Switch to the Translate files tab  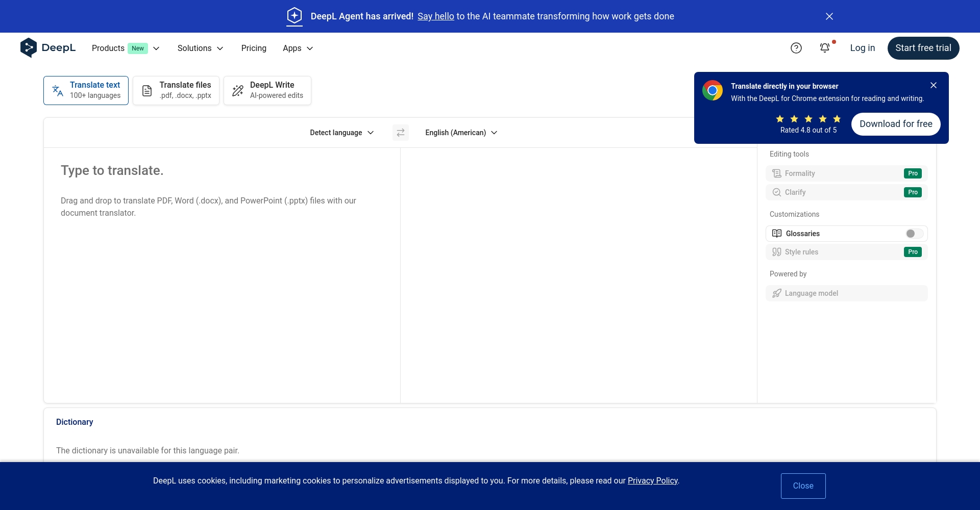coord(176,90)
